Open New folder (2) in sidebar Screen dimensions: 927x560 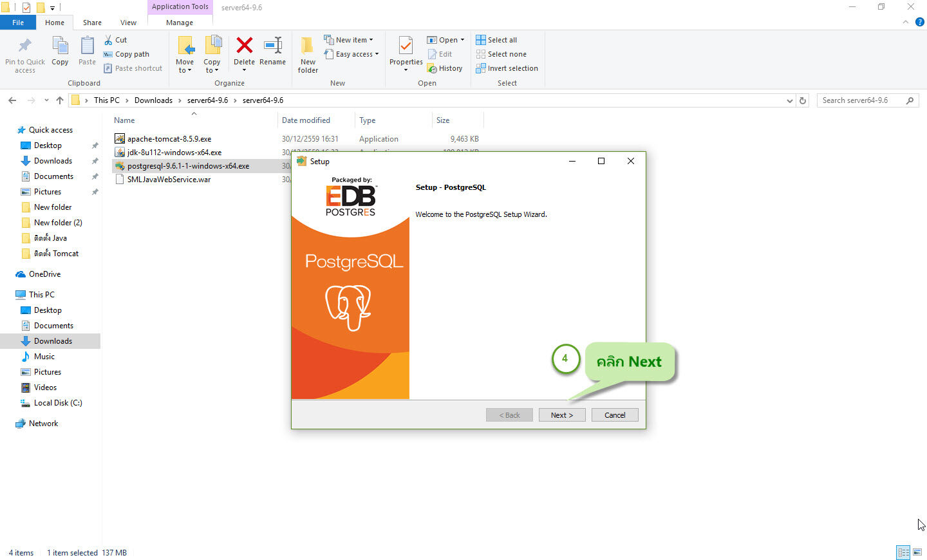58,223
